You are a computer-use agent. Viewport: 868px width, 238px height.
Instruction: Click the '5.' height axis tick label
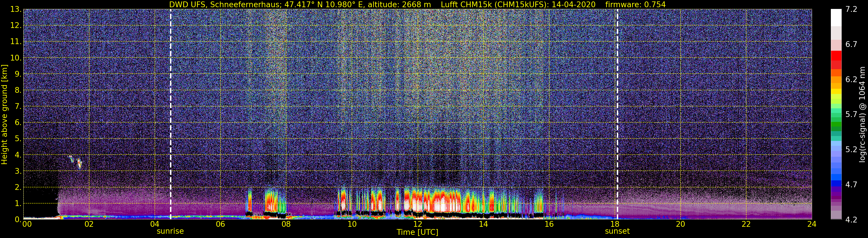pyautogui.click(x=18, y=139)
